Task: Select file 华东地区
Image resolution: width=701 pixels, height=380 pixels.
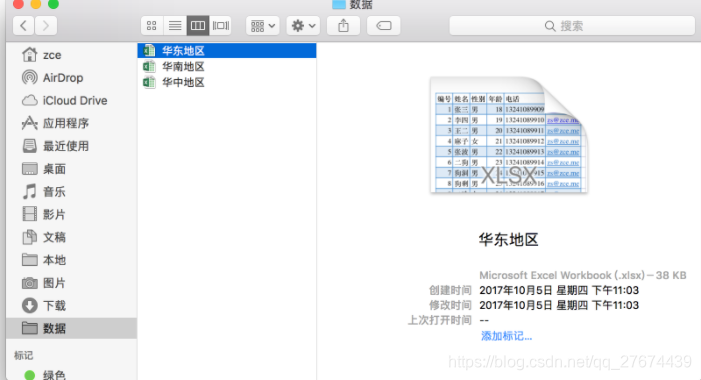Action: click(x=227, y=51)
